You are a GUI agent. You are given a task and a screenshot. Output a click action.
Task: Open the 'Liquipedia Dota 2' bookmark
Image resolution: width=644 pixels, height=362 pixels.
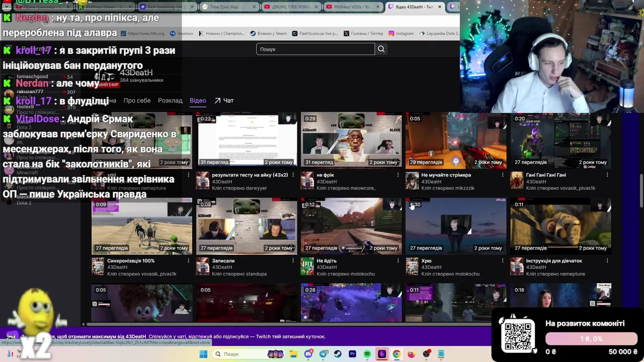point(439,34)
